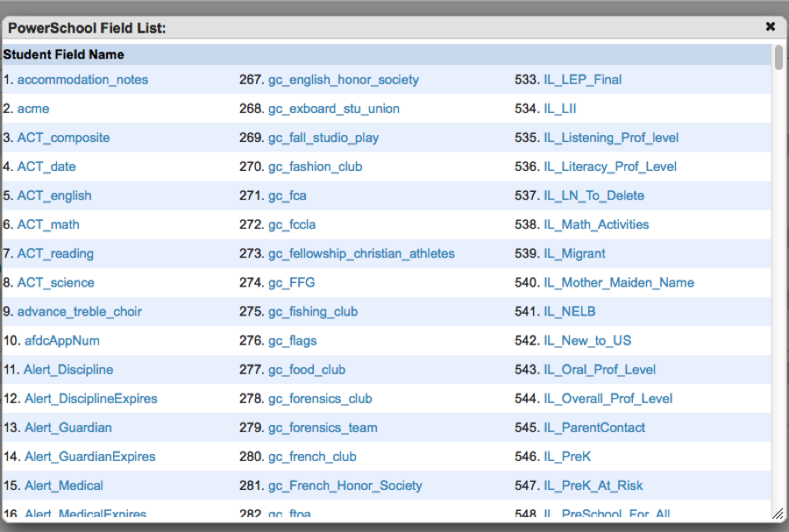Choose Alert_GuardianExpires field

tap(89, 456)
